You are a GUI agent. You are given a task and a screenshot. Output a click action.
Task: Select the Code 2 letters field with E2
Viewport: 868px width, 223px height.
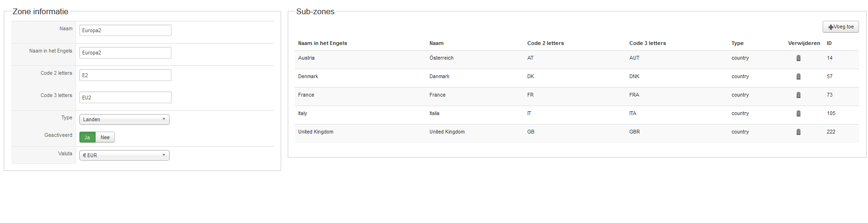[125, 75]
